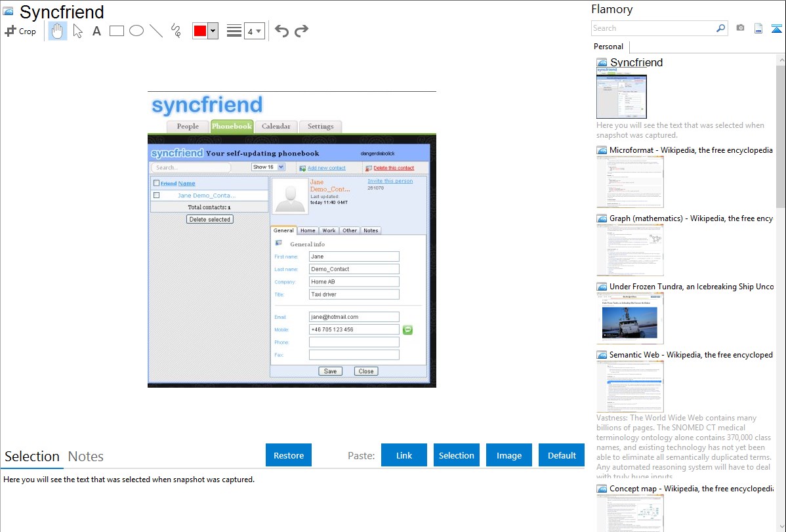Choose the arrow pointer tool

77,31
